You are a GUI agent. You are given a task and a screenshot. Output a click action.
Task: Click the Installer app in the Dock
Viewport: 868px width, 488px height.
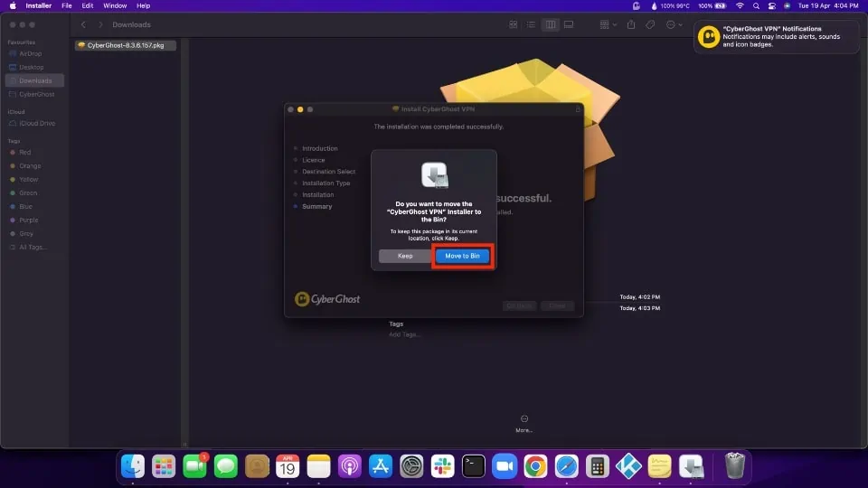click(691, 466)
